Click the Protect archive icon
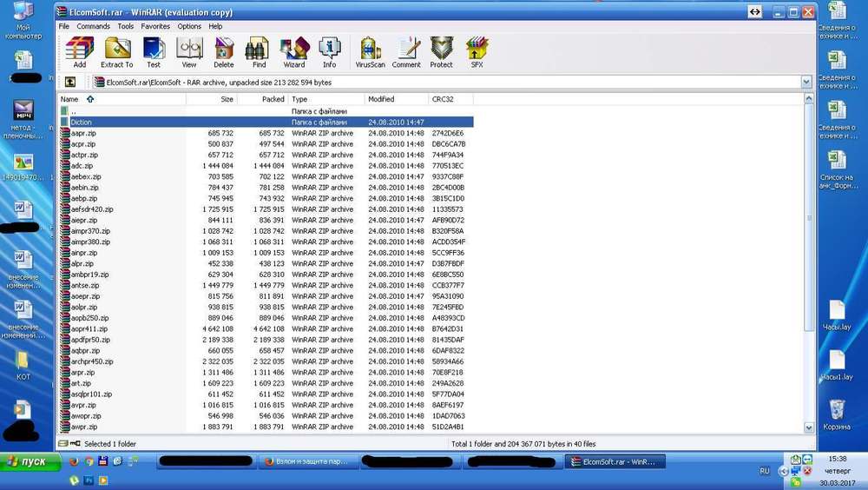 coord(441,50)
